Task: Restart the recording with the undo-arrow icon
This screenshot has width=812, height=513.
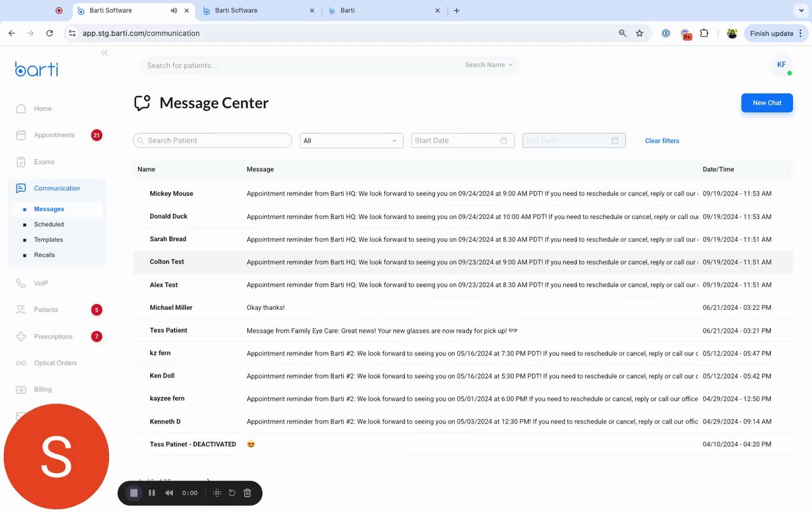Action: [x=232, y=493]
